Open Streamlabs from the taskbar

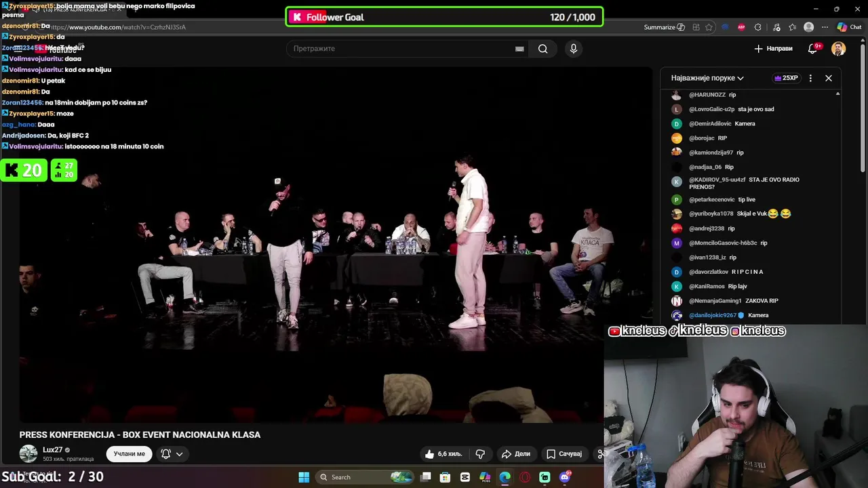click(x=545, y=477)
